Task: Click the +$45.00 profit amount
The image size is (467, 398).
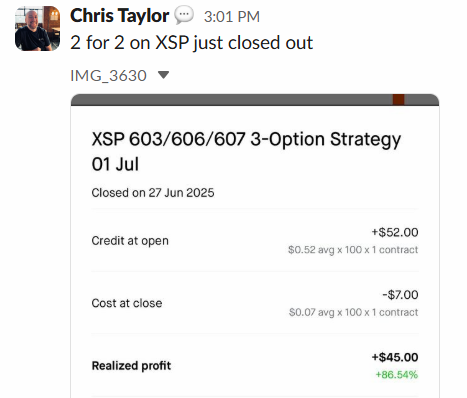Action: click(x=395, y=357)
